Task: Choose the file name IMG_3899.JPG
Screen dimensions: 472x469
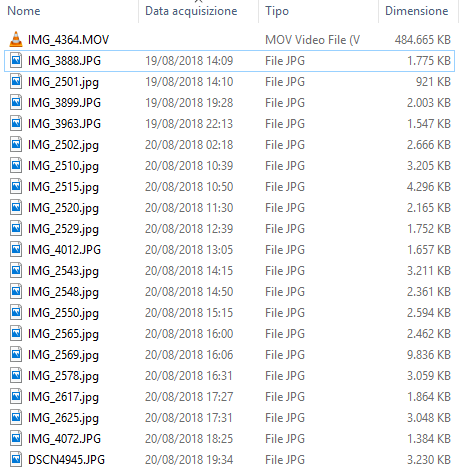Action: (x=64, y=103)
